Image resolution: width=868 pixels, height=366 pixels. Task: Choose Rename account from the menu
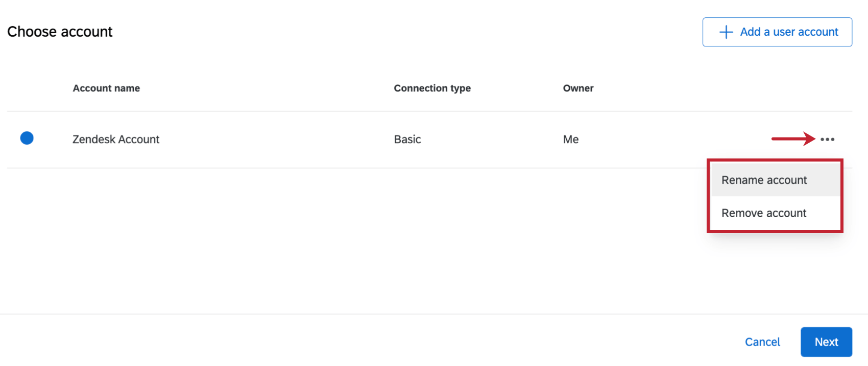764,180
